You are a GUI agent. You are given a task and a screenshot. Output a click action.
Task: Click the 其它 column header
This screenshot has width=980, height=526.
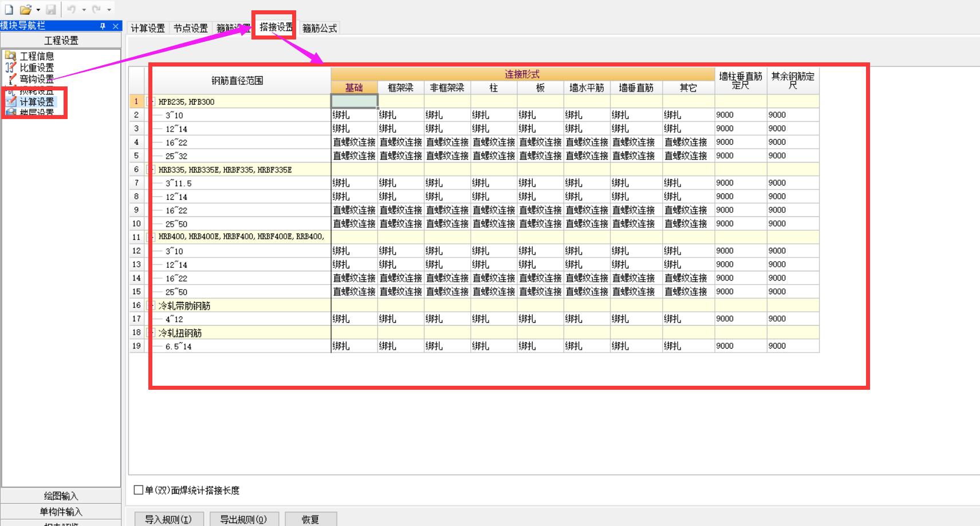pos(688,88)
